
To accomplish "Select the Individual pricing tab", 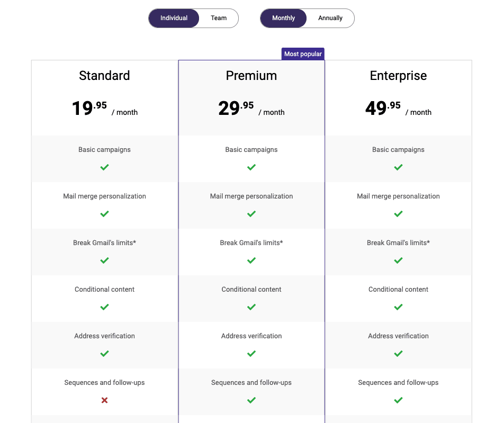I will [174, 18].
